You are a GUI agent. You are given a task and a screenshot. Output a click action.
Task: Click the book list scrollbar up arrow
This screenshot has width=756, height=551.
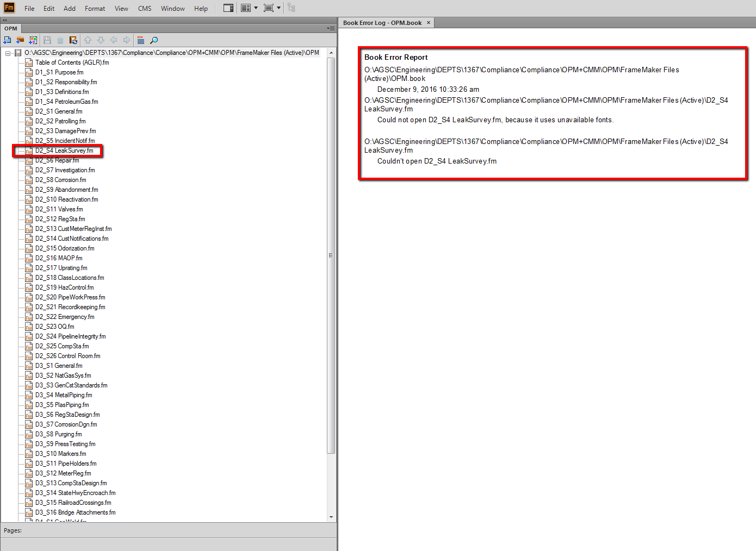pos(331,53)
